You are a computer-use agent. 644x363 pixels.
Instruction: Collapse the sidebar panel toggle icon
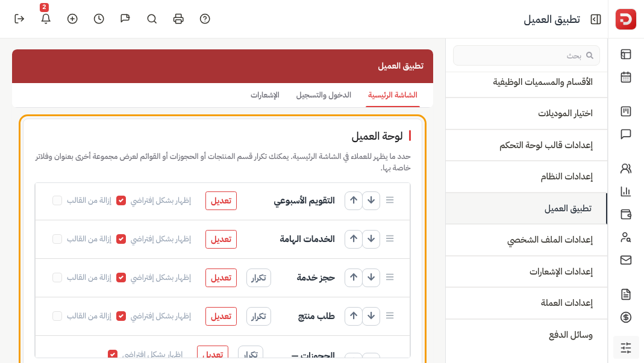(596, 19)
